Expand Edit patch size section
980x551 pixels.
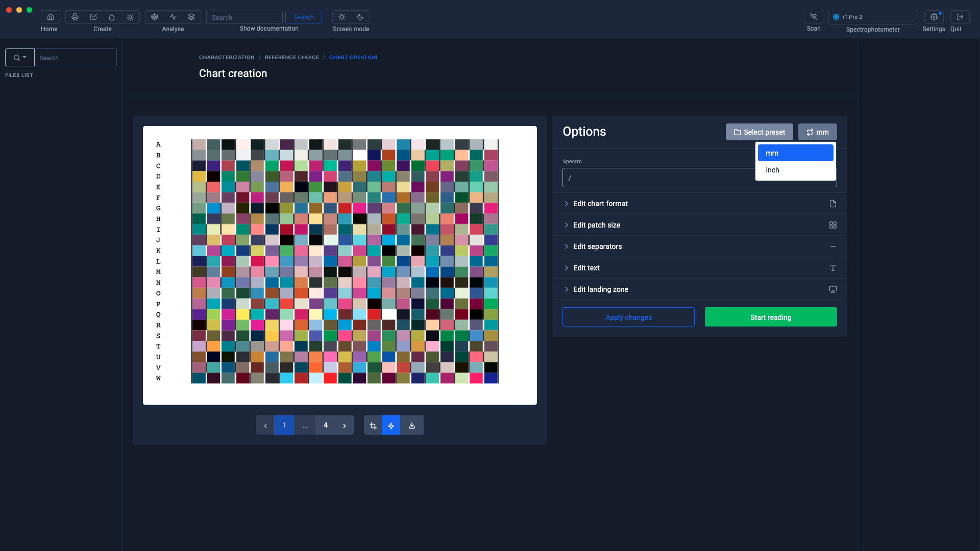click(x=700, y=225)
